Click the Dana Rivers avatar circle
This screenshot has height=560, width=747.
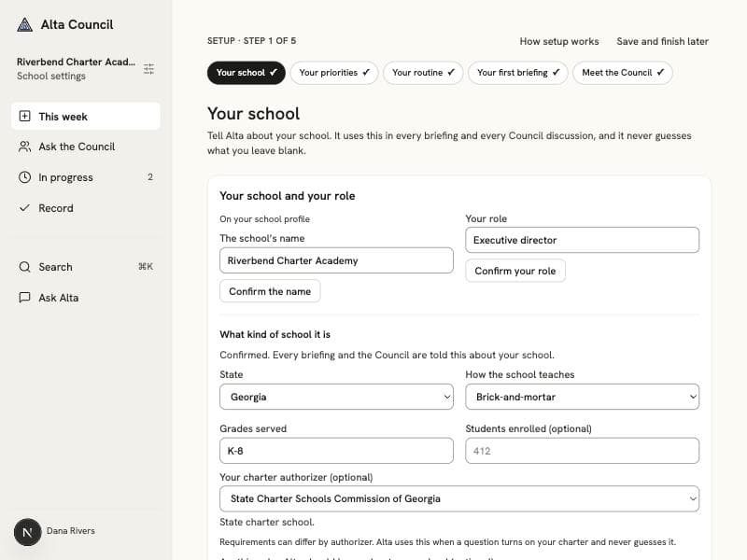[28, 532]
